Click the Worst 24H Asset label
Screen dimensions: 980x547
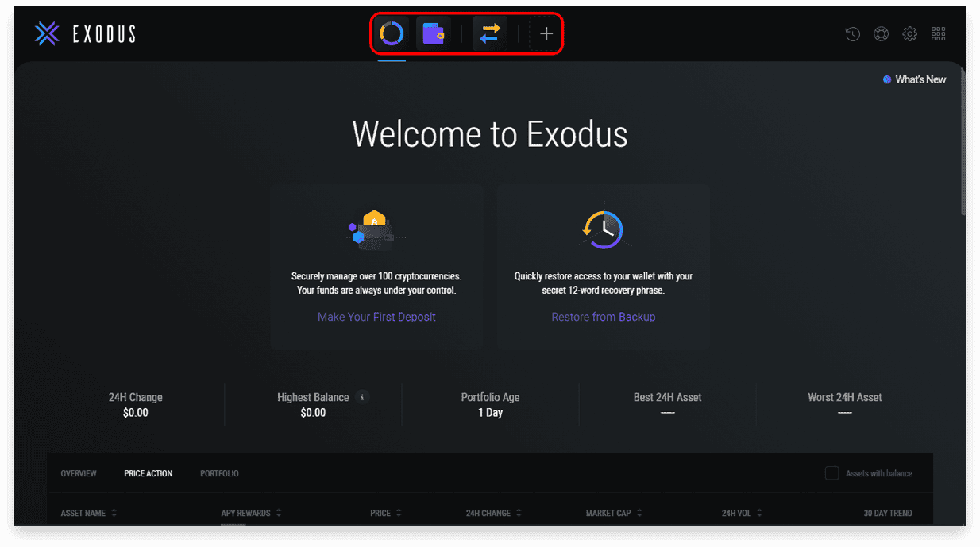(845, 397)
